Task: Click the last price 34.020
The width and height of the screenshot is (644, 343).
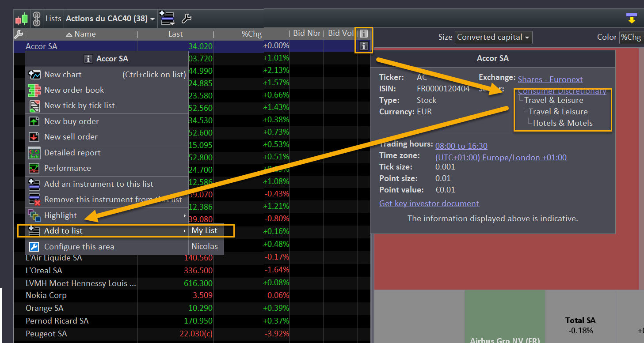Action: [200, 46]
